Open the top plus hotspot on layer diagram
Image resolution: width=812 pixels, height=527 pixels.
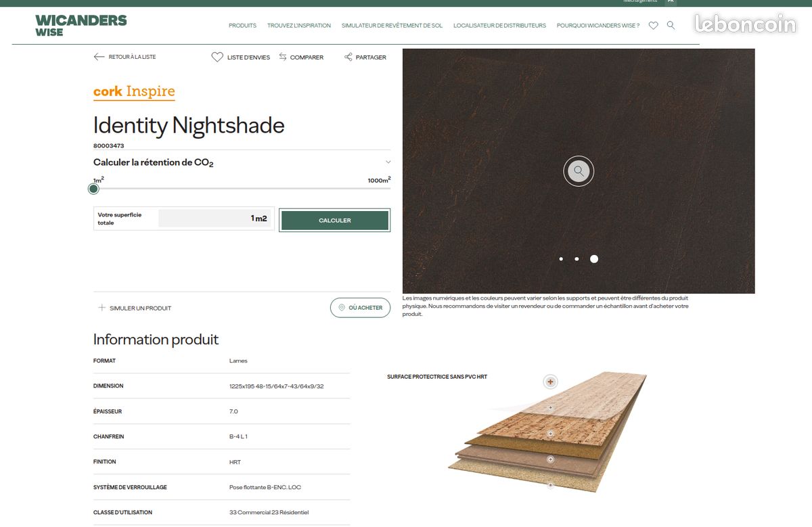pyautogui.click(x=551, y=382)
